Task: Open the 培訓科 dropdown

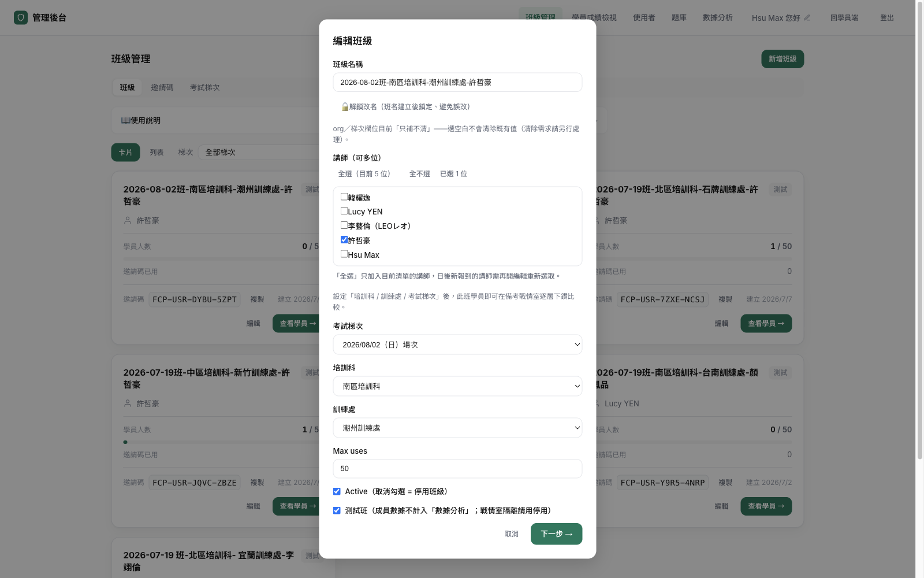Action: point(457,386)
